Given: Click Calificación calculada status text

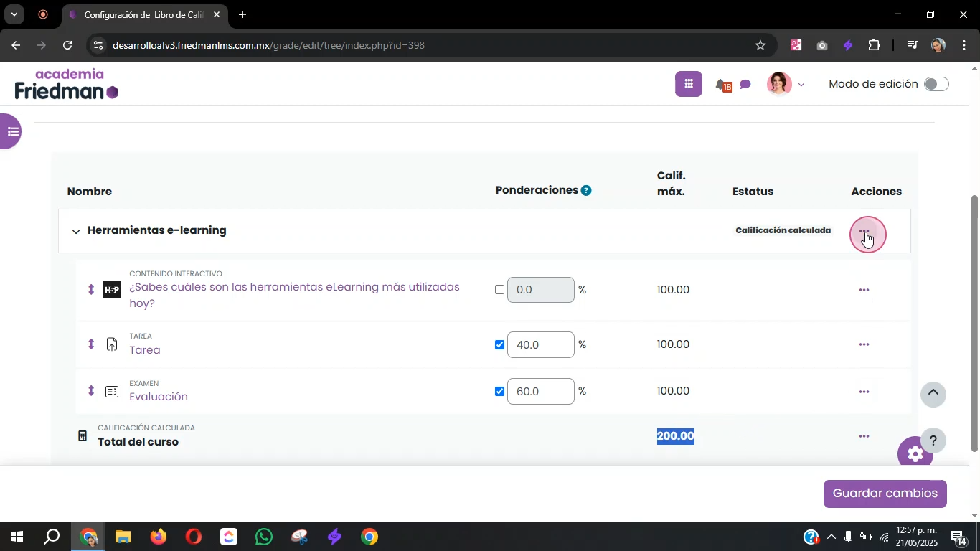Looking at the screenshot, I should [x=783, y=230].
